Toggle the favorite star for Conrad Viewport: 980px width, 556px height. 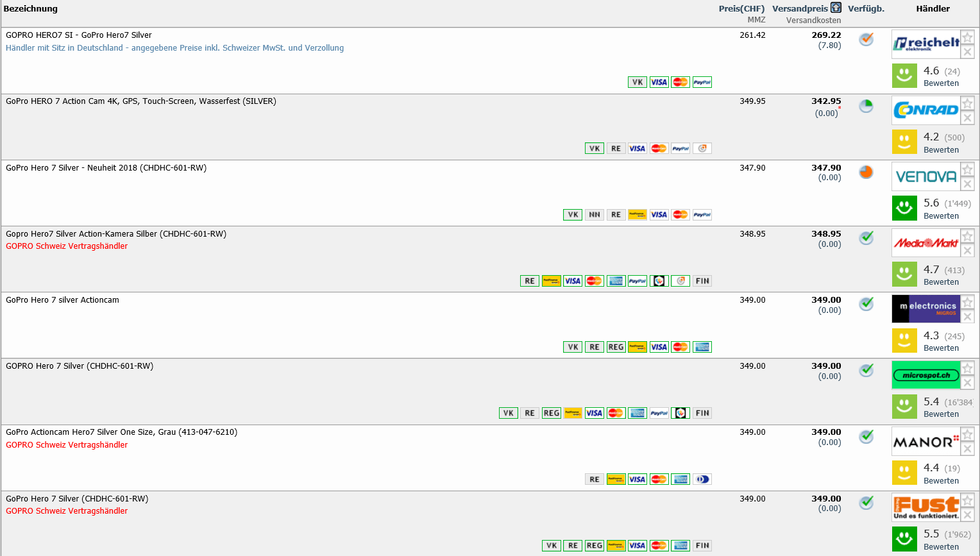click(967, 103)
